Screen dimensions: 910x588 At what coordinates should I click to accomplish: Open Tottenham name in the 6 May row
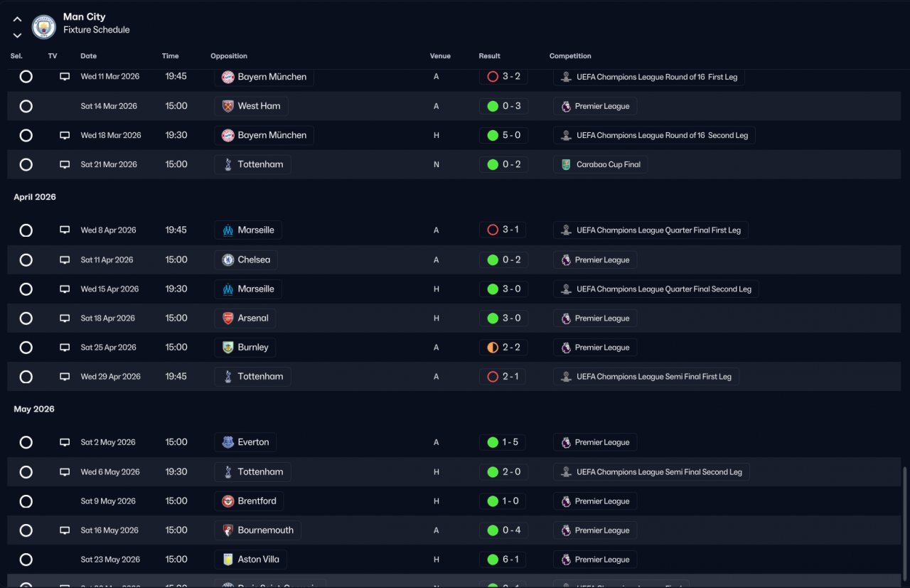[260, 472]
